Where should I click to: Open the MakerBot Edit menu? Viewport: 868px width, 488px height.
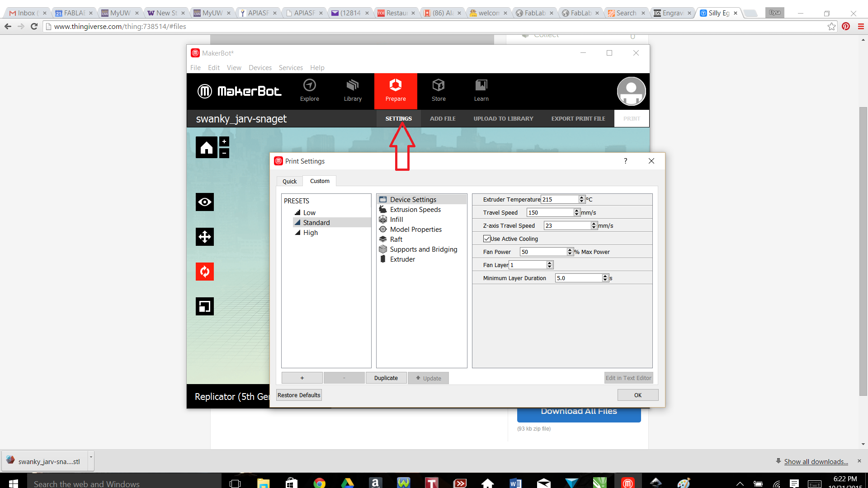click(x=214, y=67)
